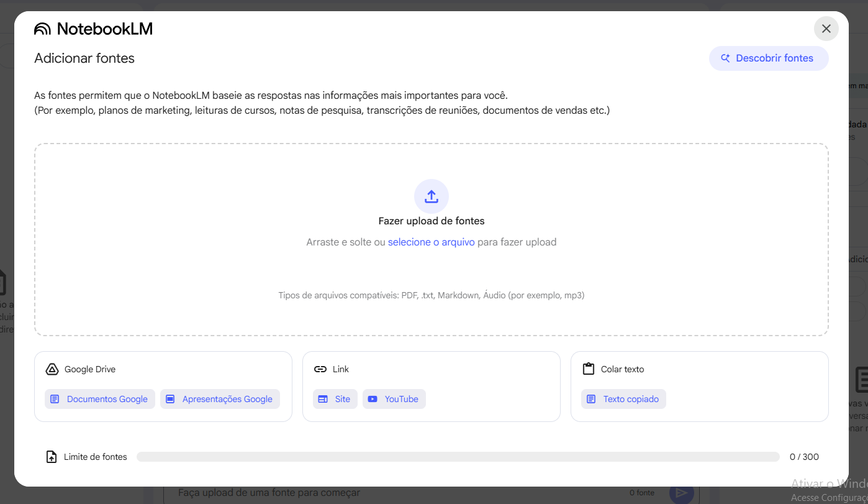
Task: Click the compatible file types text
Action: (x=432, y=296)
